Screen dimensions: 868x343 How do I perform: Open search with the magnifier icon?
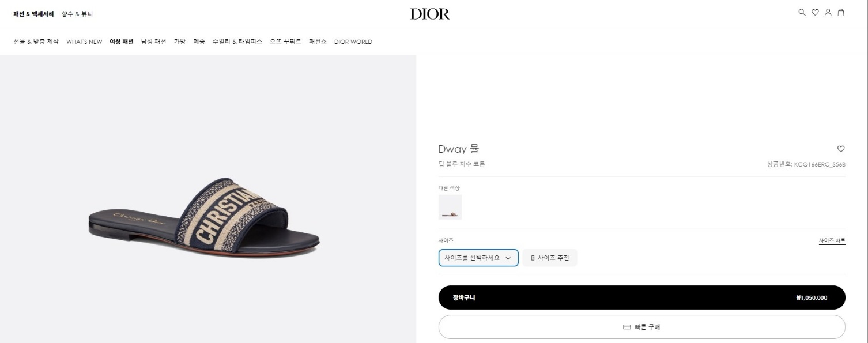802,12
